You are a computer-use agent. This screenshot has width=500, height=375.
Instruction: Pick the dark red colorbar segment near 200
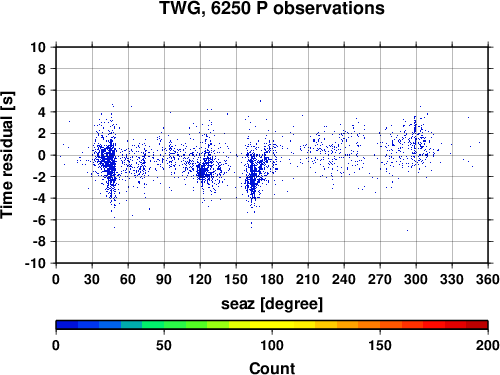pos(477,325)
